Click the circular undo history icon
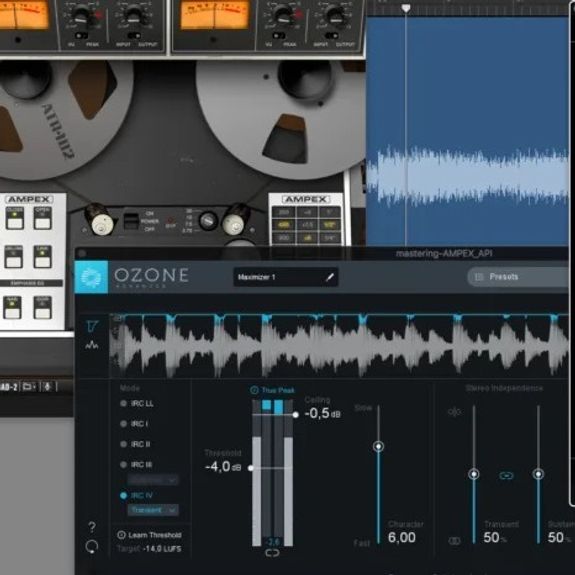The height and width of the screenshot is (575, 575). 92,547
